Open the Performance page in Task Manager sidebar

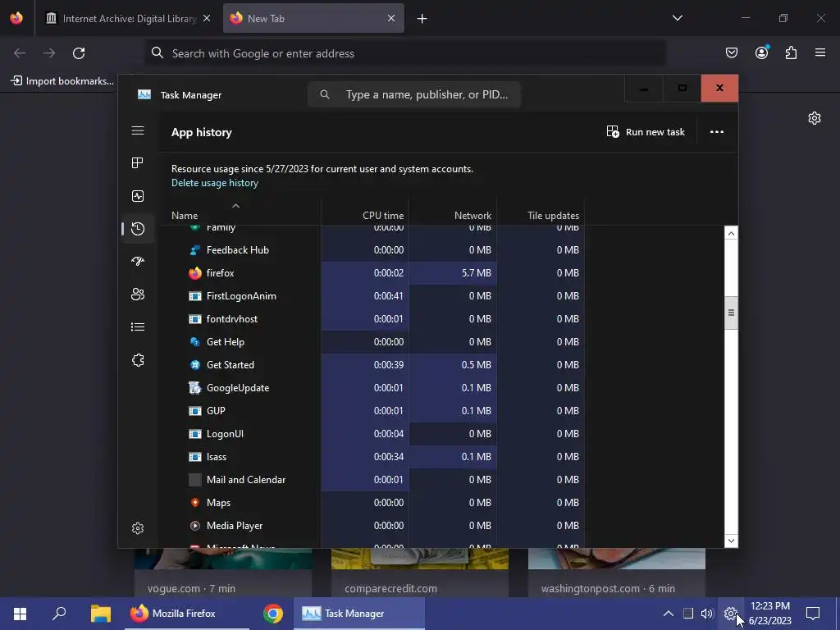[138, 196]
